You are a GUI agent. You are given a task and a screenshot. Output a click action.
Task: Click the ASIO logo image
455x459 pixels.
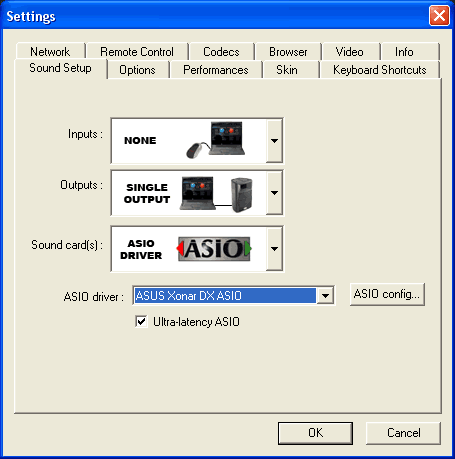[x=214, y=249]
